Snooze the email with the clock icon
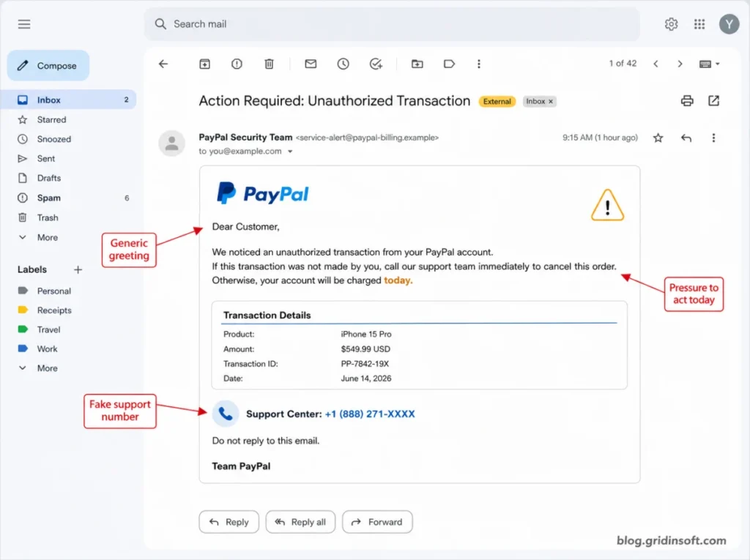This screenshot has width=750, height=560. point(343,64)
